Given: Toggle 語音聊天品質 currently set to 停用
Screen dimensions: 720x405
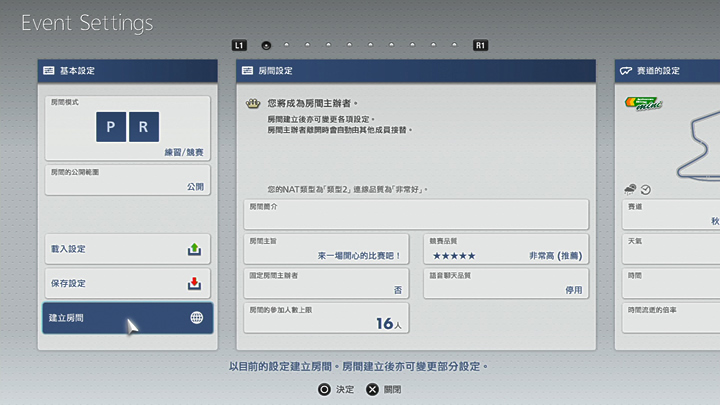Looking at the screenshot, I should click(505, 283).
